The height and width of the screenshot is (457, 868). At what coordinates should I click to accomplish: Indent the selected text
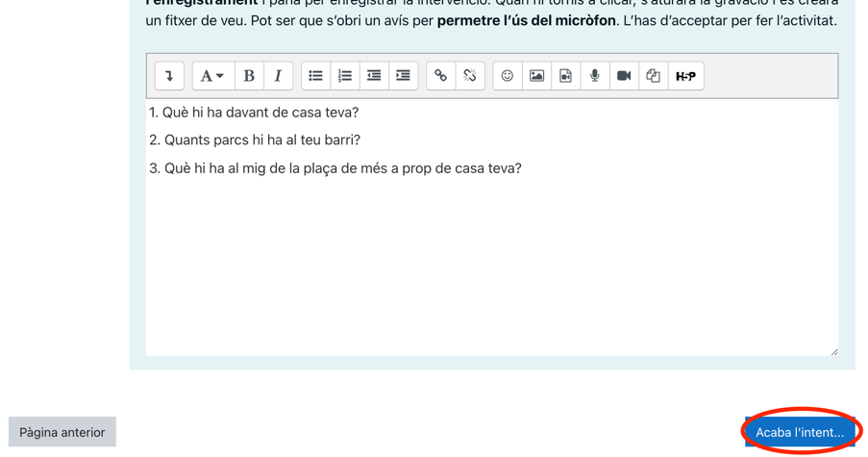click(x=403, y=76)
